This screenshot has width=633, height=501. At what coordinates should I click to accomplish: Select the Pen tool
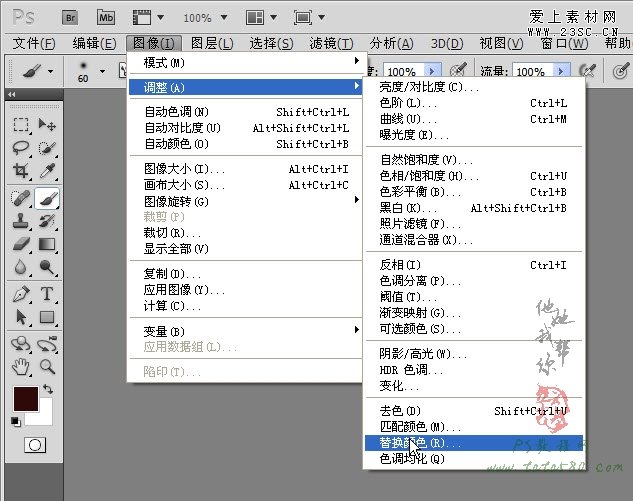click(x=21, y=294)
